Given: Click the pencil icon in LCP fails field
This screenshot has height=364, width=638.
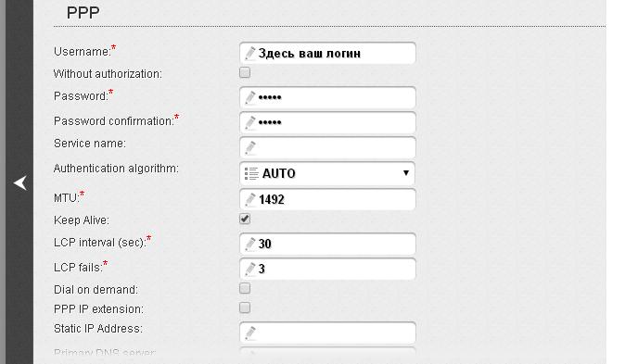Looking at the screenshot, I should pos(249,269).
